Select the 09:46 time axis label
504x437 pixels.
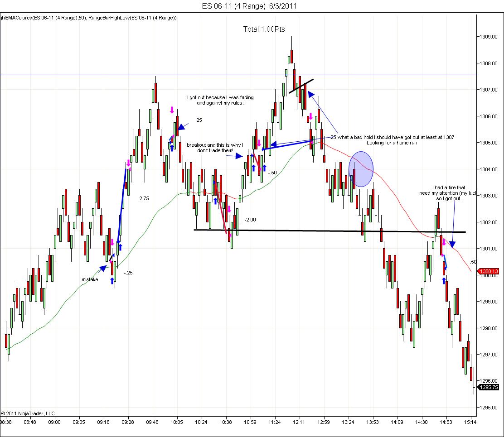(x=152, y=422)
